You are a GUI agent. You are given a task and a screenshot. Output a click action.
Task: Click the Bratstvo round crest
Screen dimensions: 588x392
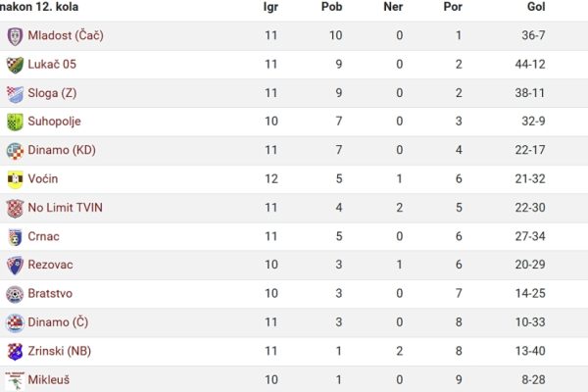15,294
